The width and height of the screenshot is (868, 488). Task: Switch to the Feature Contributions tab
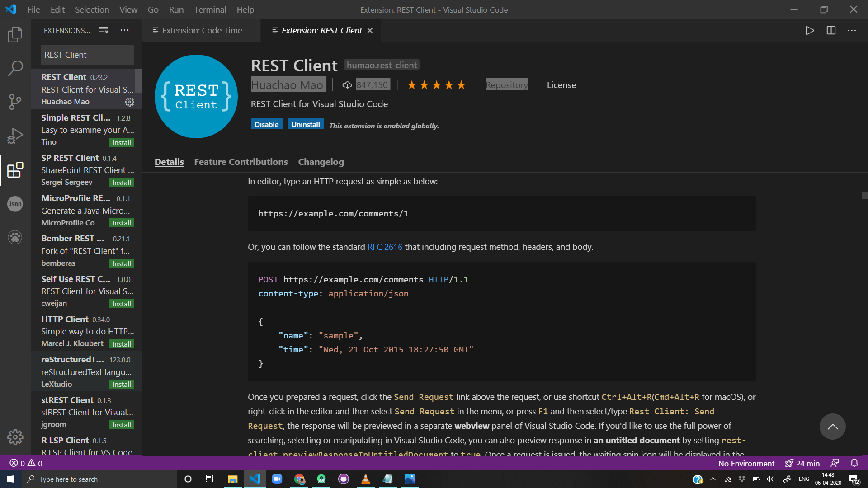tap(241, 162)
